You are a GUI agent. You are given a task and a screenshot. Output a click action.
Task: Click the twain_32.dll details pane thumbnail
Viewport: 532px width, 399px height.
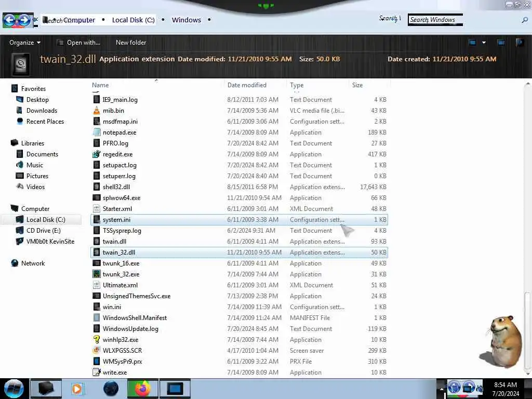21,64
